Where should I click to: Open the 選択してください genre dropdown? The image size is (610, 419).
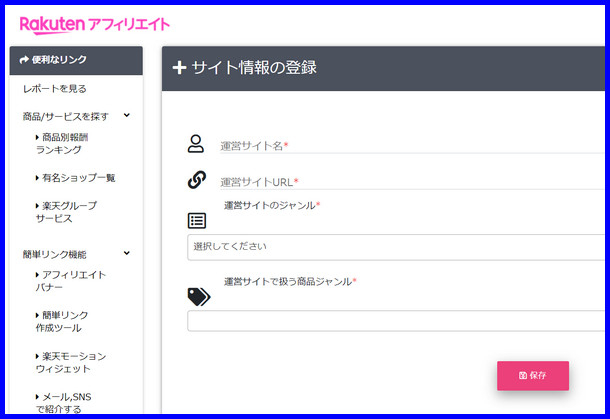click(396, 247)
